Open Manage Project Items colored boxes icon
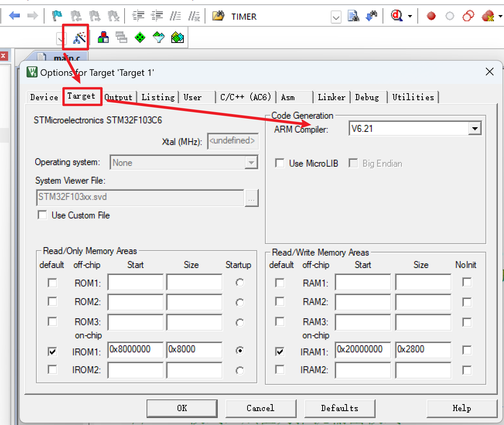This screenshot has height=425, width=504. [x=103, y=38]
